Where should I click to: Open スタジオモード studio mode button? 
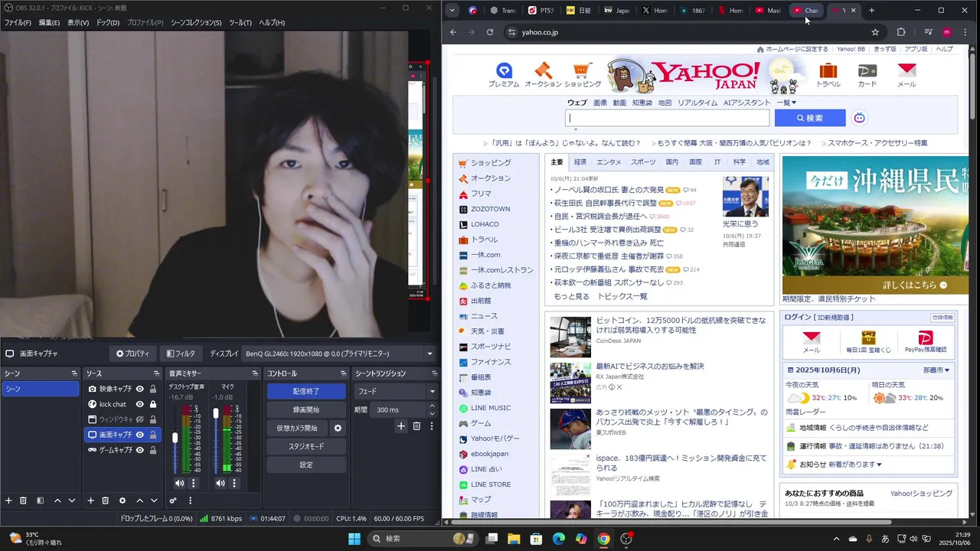tap(306, 446)
